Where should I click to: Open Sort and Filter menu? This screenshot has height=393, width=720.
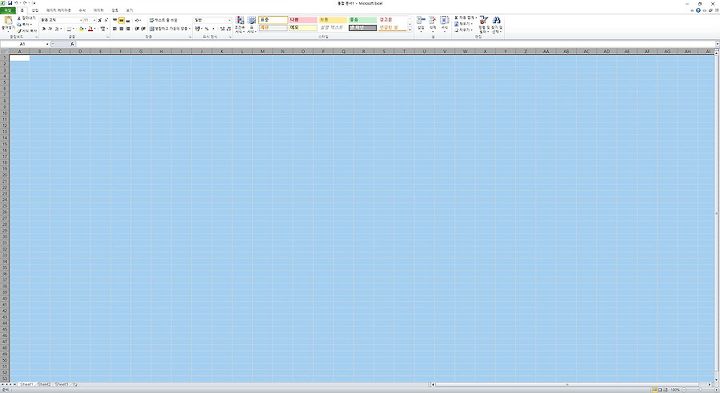click(483, 24)
